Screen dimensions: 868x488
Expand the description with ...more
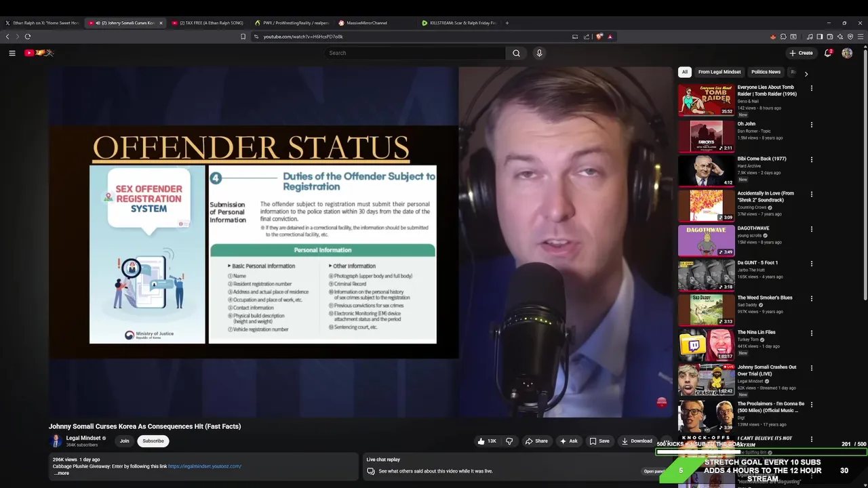pos(62,473)
